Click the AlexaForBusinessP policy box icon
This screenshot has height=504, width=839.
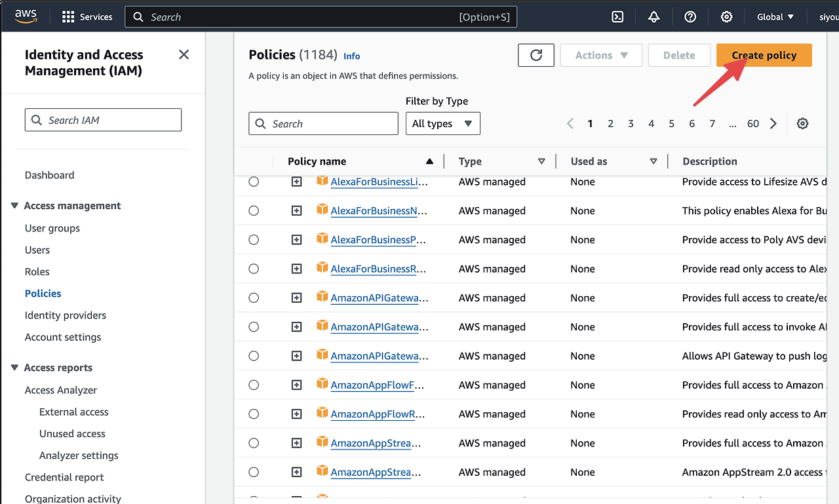(x=322, y=239)
